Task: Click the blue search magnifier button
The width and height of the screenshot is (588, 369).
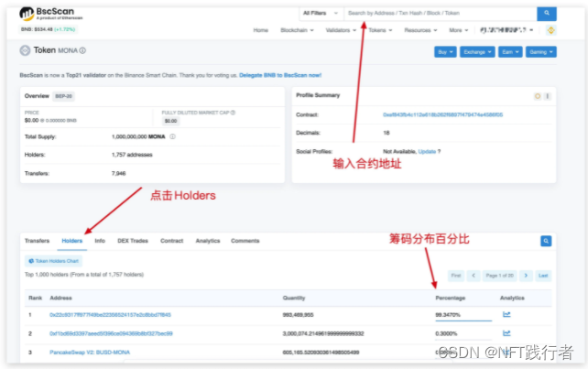Action: 547,13
